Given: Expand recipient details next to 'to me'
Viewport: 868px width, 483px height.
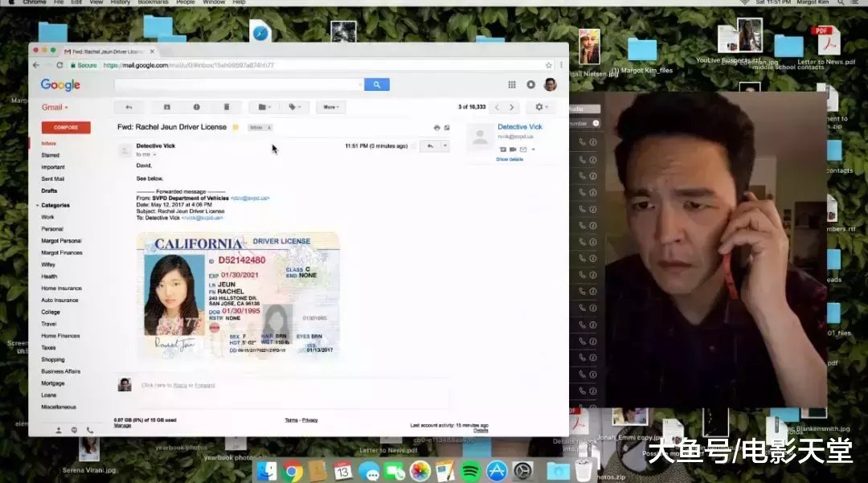Looking at the screenshot, I should [154, 155].
